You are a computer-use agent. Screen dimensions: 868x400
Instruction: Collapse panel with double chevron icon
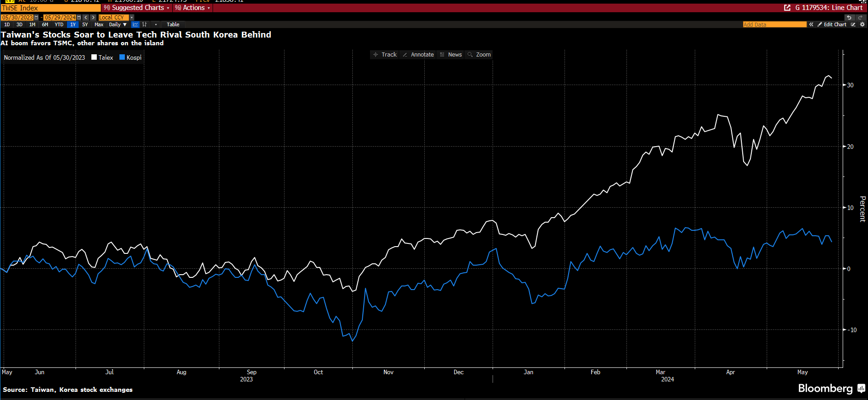pyautogui.click(x=811, y=24)
